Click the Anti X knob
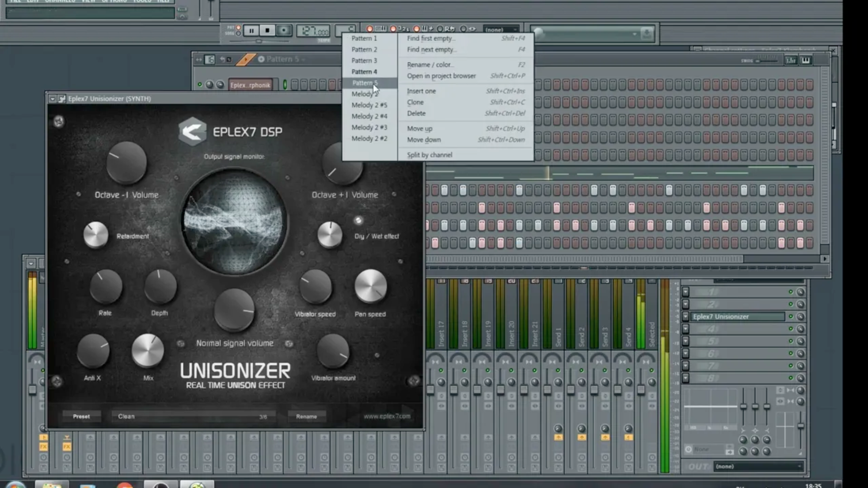The width and height of the screenshot is (868, 488). (93, 351)
